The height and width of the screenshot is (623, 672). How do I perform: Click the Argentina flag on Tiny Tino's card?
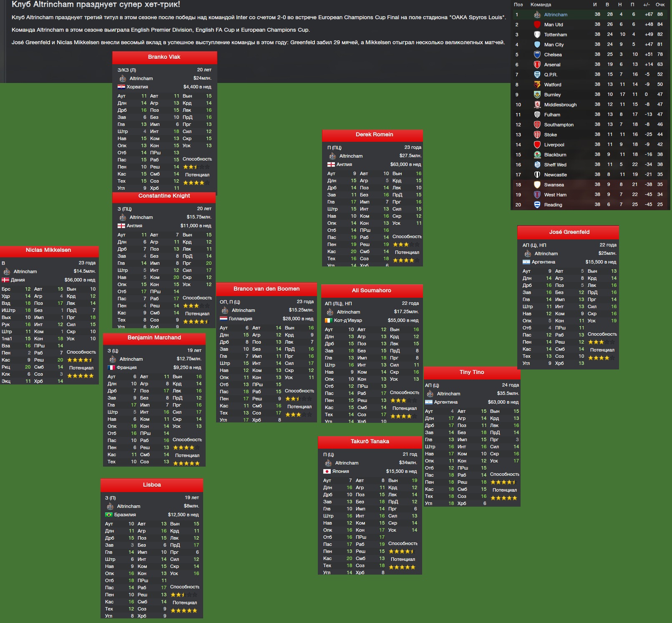[x=429, y=402]
